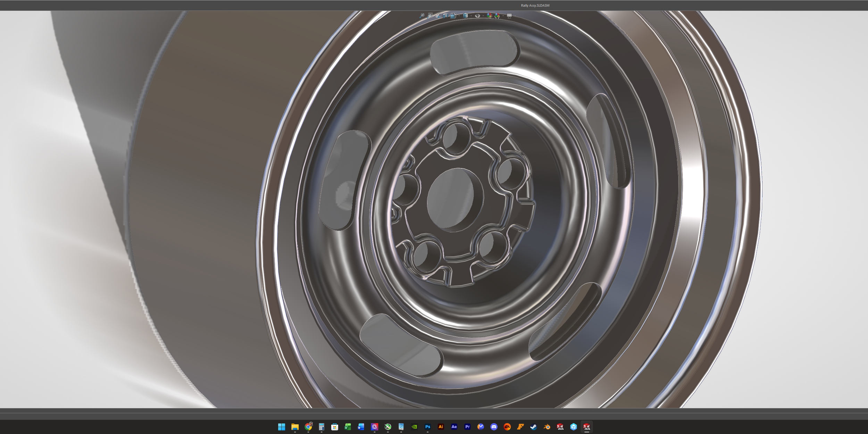Click the Hide/Show Items eye icon
Viewport: 868px width, 434px height.
click(x=477, y=16)
